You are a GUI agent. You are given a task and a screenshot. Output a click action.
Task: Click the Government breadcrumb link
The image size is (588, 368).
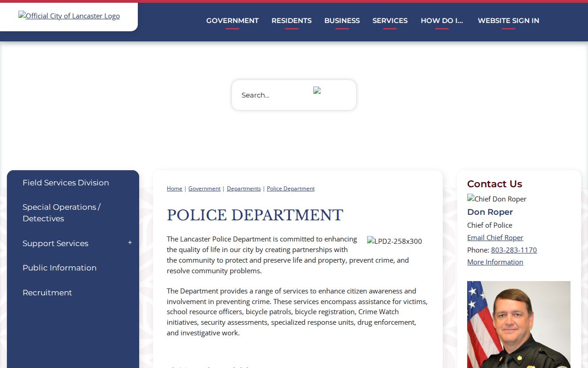(x=204, y=189)
